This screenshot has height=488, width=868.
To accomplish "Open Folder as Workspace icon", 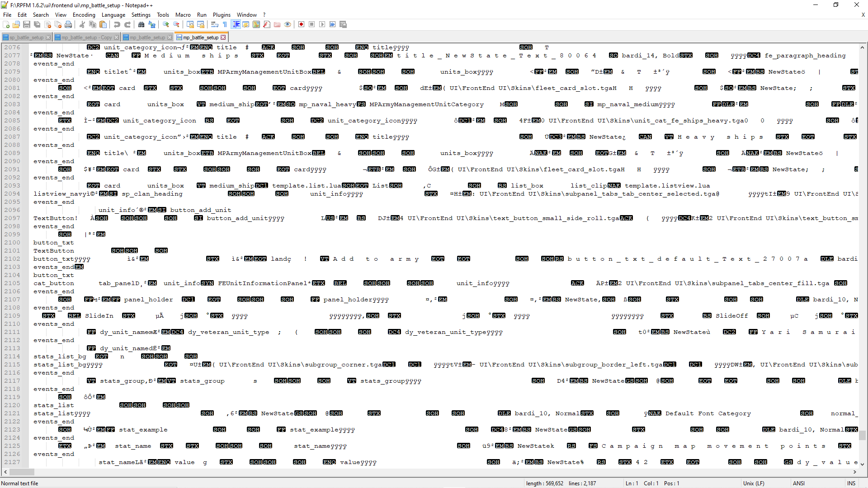I will click(277, 24).
